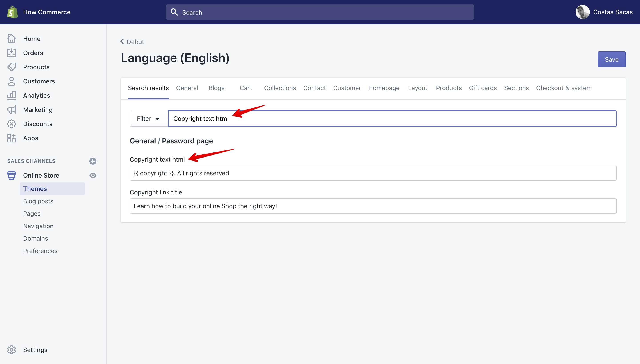640x364 pixels.
Task: Open Products in the sidebar
Action: click(x=36, y=67)
